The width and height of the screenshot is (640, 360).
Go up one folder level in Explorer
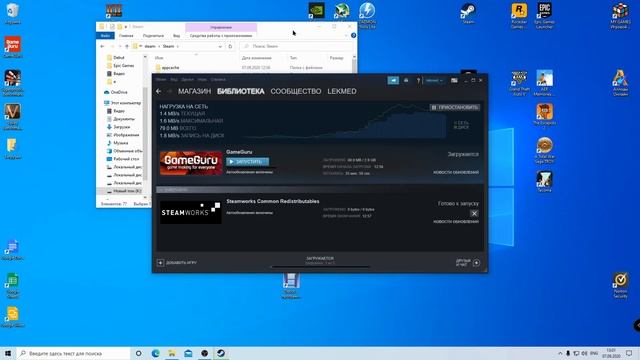click(x=127, y=47)
